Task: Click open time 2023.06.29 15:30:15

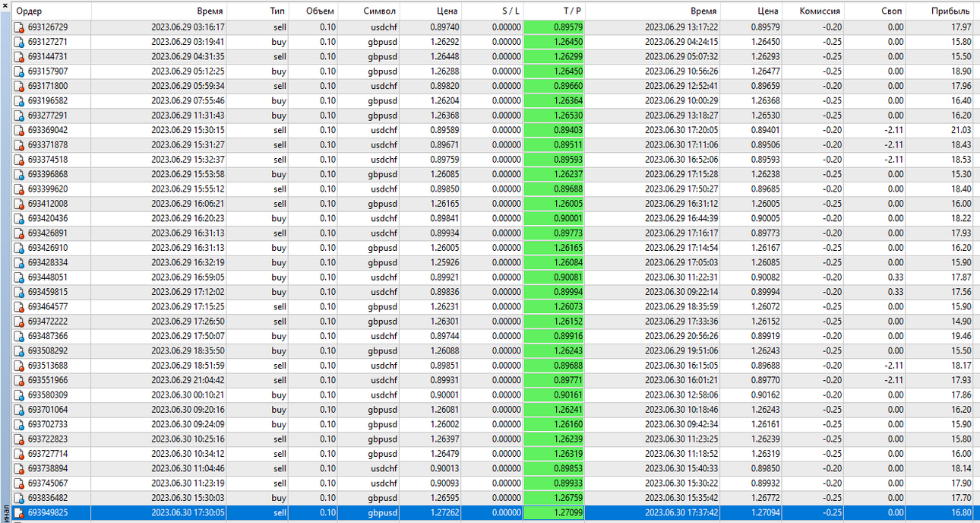Action: click(x=188, y=130)
